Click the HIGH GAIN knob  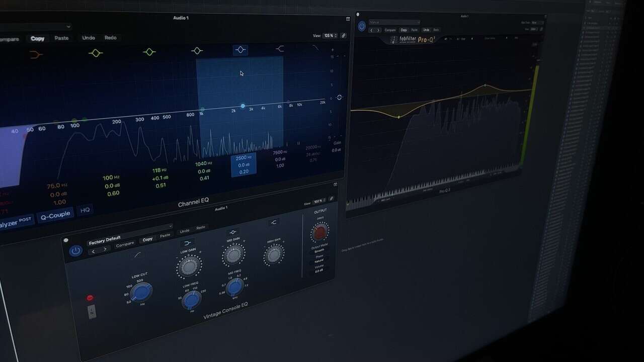[274, 255]
